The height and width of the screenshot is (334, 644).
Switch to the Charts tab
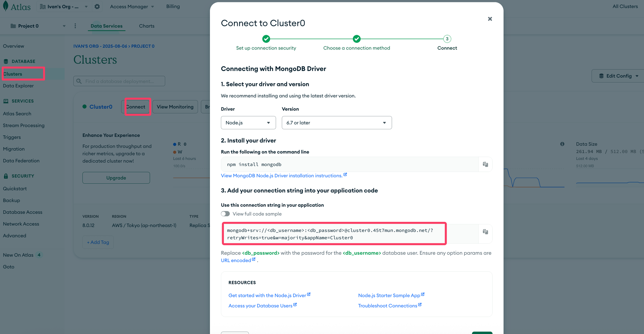pos(147,26)
